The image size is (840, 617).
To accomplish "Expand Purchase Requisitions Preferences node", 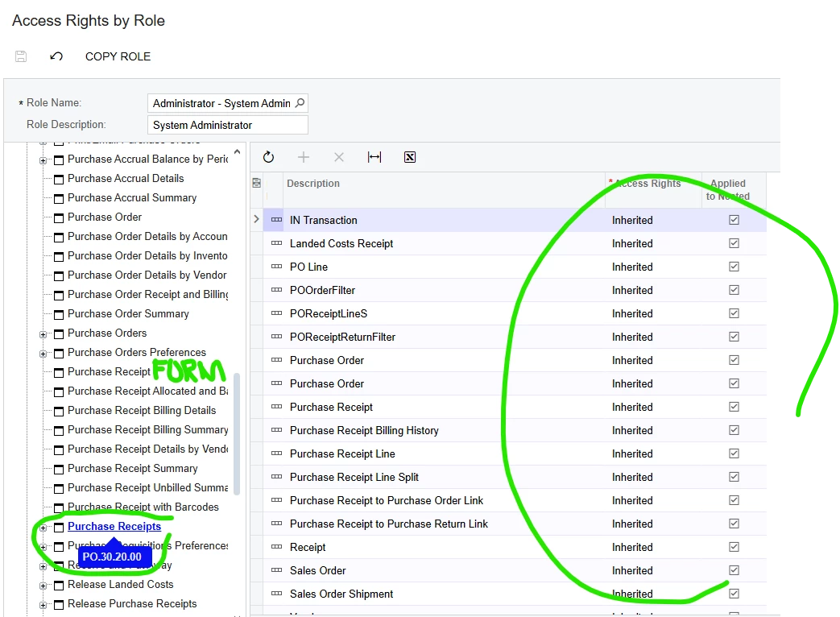I will [43, 547].
